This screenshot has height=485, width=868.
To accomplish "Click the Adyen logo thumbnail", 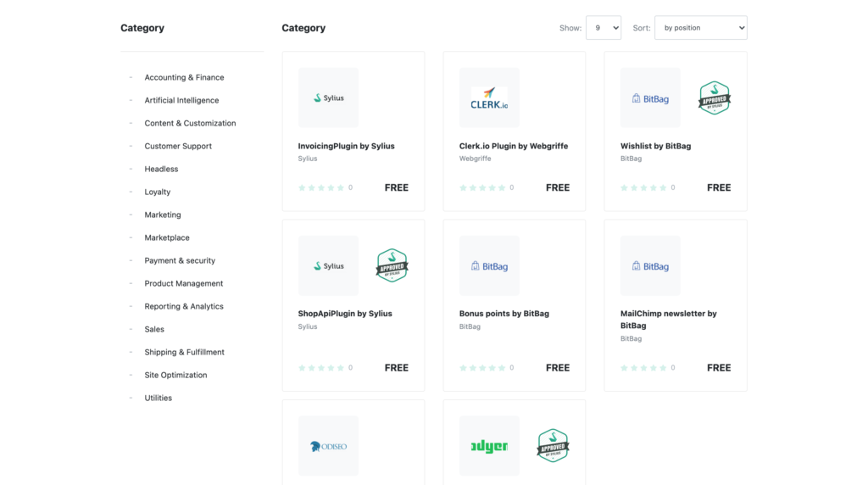I will point(489,446).
